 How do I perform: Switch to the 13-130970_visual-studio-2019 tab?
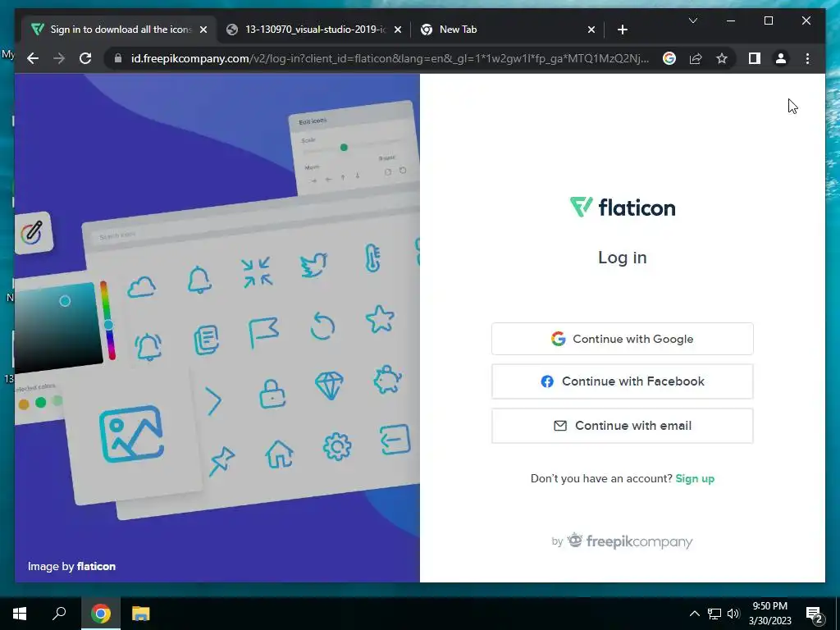(315, 30)
